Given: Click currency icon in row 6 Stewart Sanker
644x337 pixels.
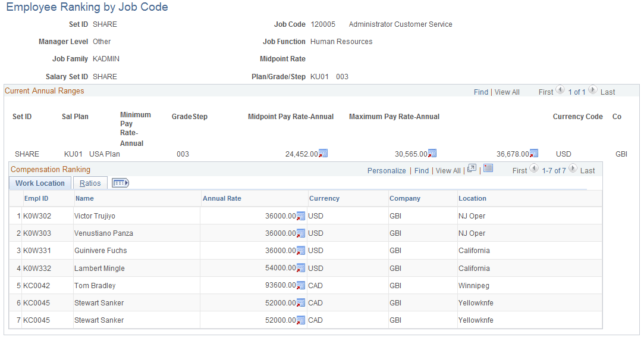Looking at the screenshot, I should point(301,303).
